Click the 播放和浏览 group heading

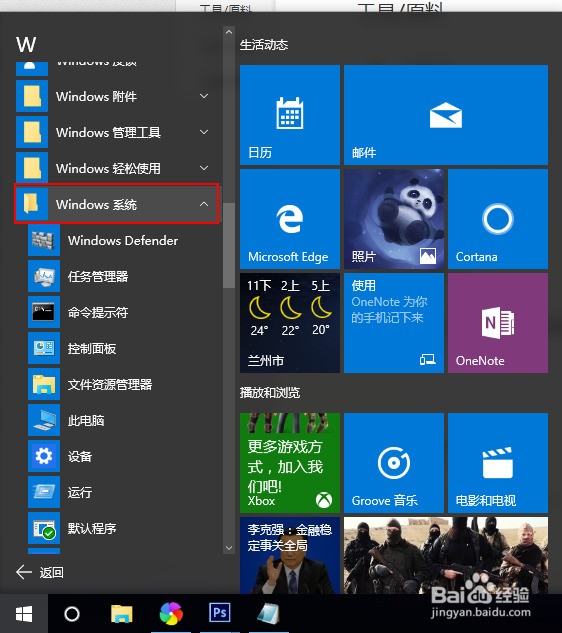(270, 392)
